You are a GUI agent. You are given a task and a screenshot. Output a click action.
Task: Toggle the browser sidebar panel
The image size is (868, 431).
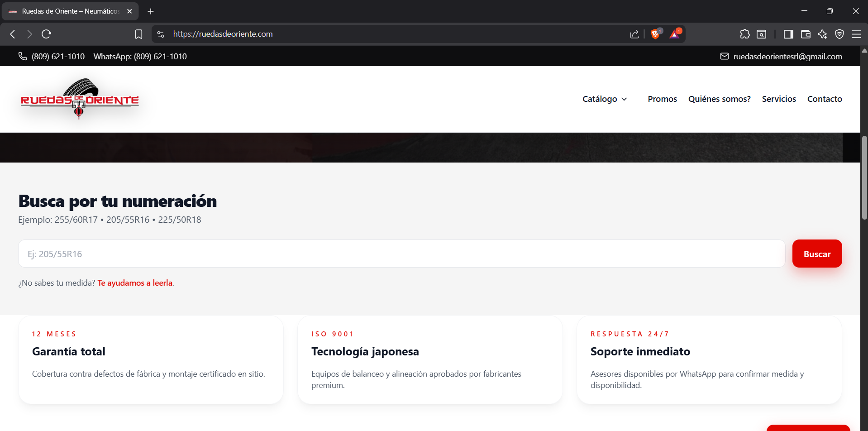pyautogui.click(x=788, y=34)
